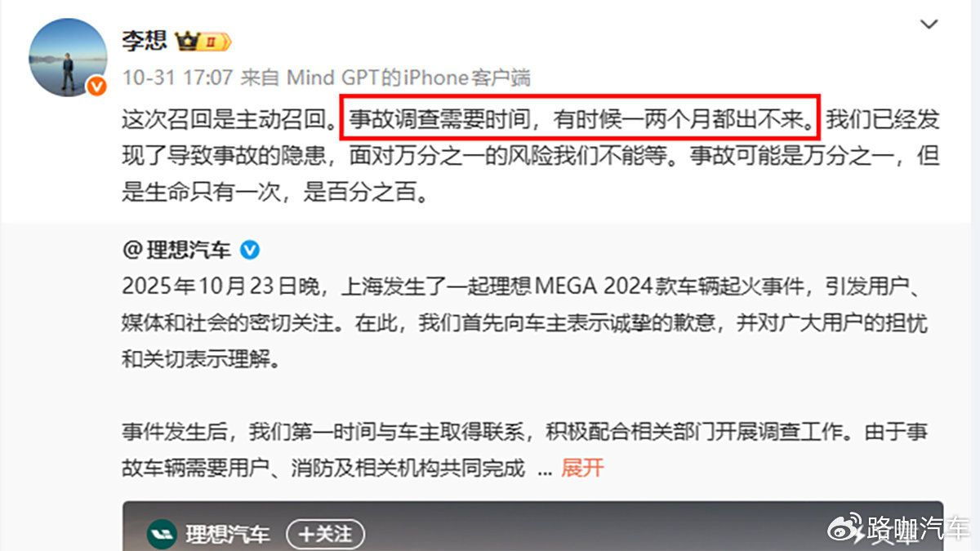980x551 pixels.
Task: Click the paragraph beginning 事件发生后
Action: 525,450
